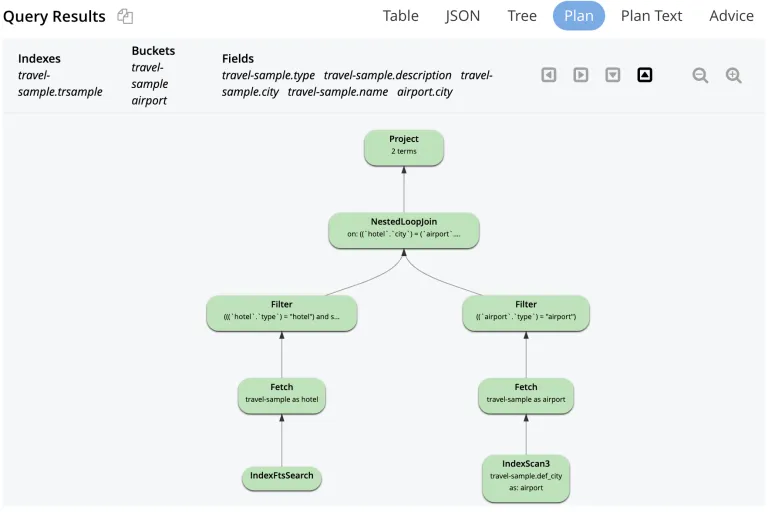Switch to the Table tab

(x=401, y=16)
